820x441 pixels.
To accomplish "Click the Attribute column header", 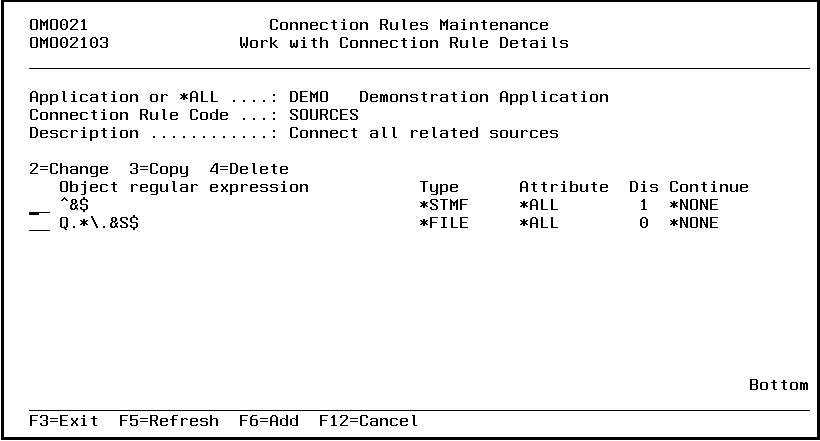I will 563,187.
